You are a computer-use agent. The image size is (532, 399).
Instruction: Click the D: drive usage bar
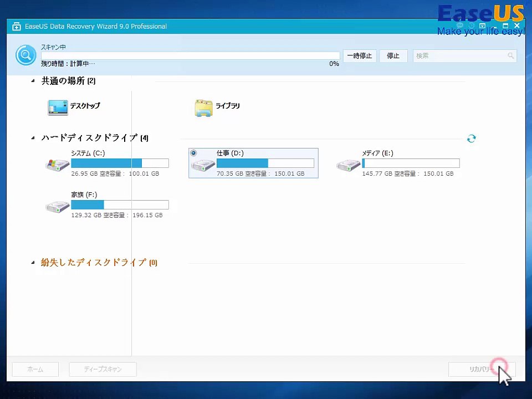265,163
